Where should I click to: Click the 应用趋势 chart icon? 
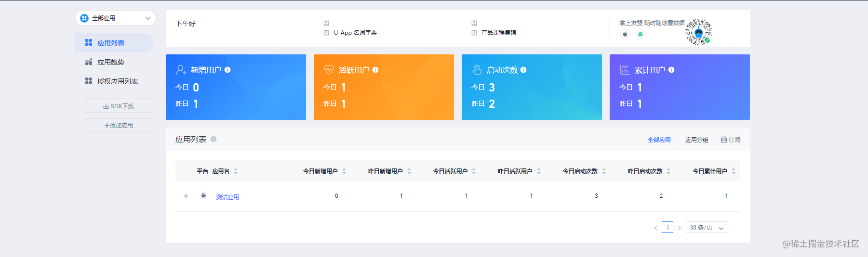pyautogui.click(x=89, y=62)
